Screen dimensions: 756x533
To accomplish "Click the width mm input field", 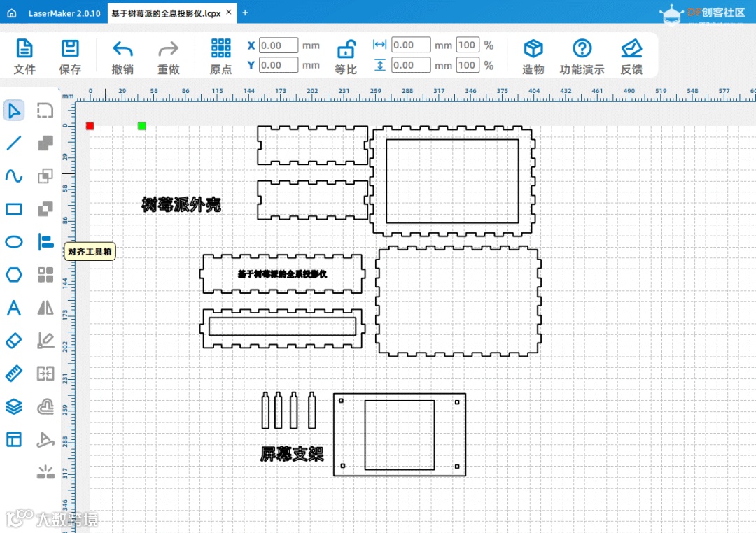I will click(x=411, y=45).
